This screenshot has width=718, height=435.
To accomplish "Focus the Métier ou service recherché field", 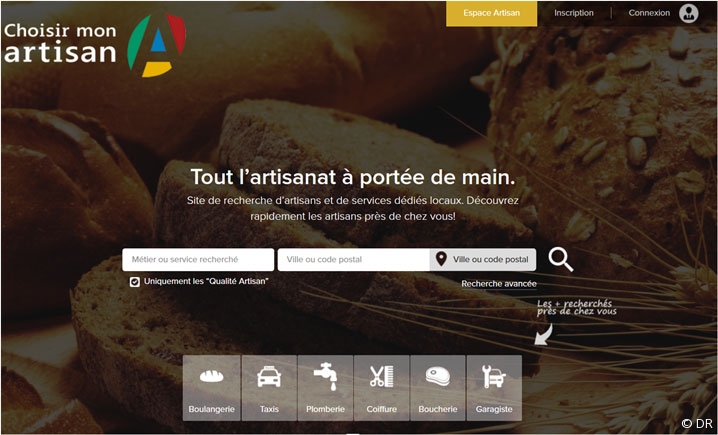I will click(198, 260).
